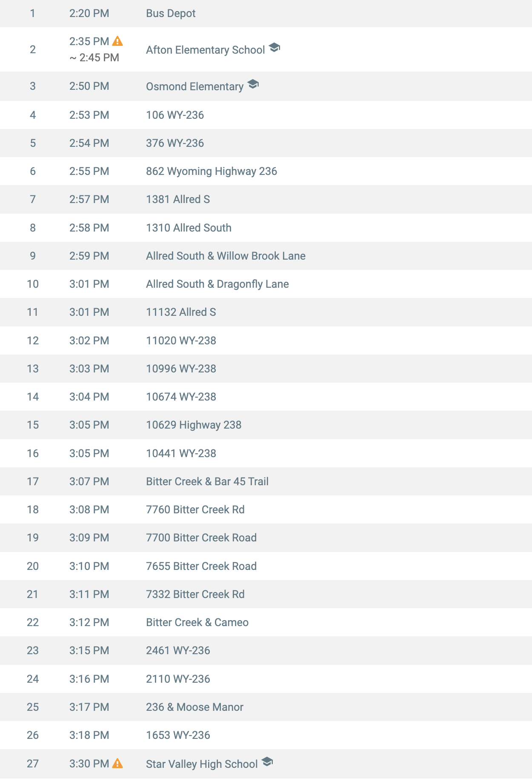Select the Bus Depot stop row

(266, 14)
